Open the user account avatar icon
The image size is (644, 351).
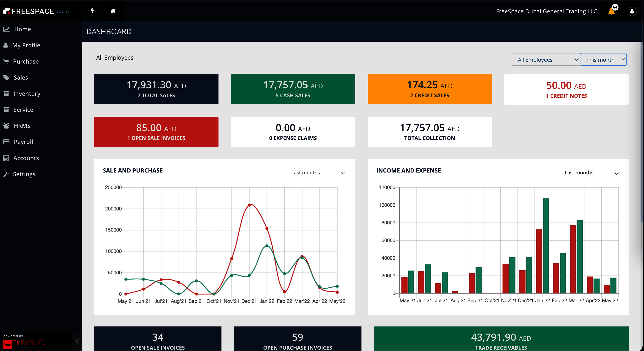(x=632, y=11)
